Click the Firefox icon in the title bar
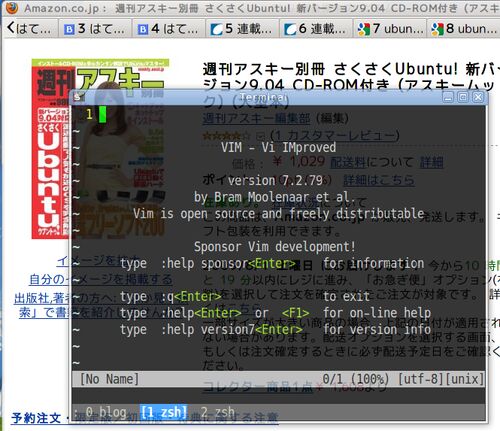 pos(12,7)
